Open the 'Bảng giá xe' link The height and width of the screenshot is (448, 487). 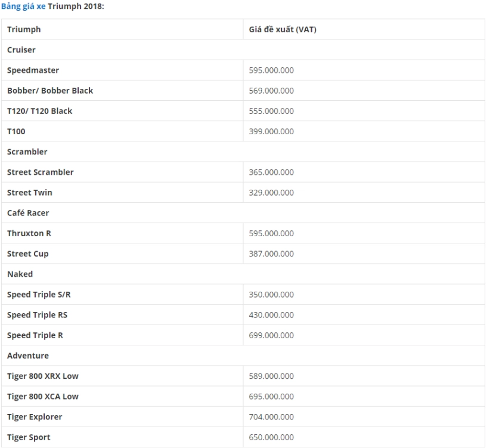click(23, 6)
